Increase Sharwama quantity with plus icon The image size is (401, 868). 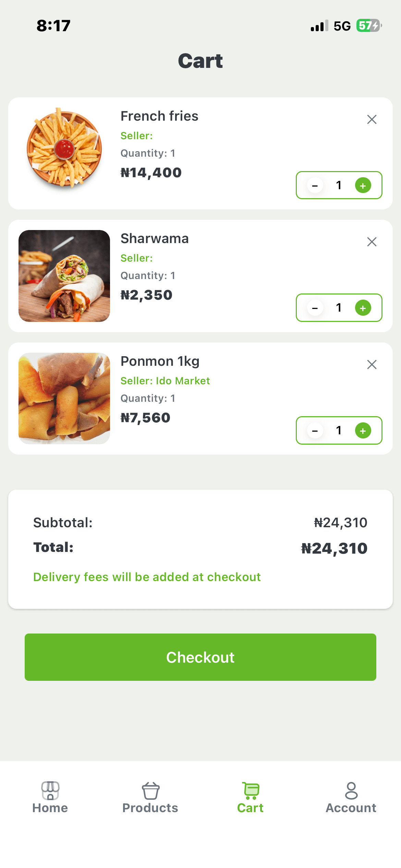point(363,308)
